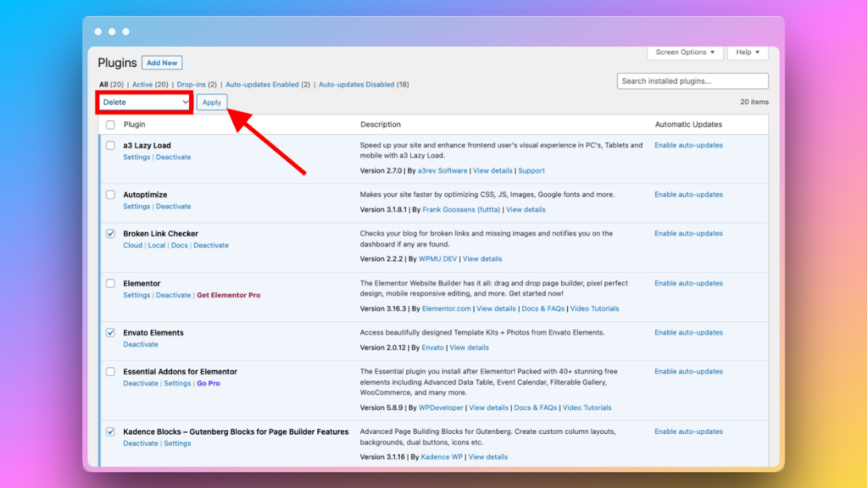868x488 pixels.
Task: Deactivate the Broken Link Checker plugin
Action: click(x=211, y=245)
